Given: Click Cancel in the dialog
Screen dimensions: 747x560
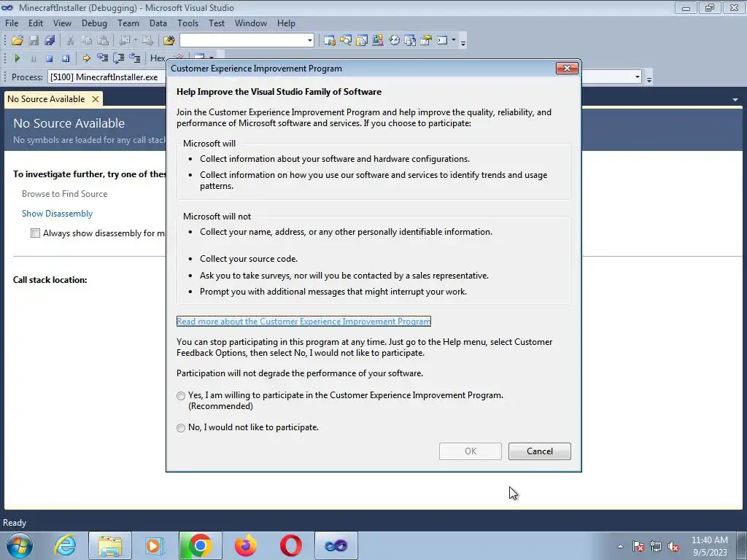Looking at the screenshot, I should point(539,451).
